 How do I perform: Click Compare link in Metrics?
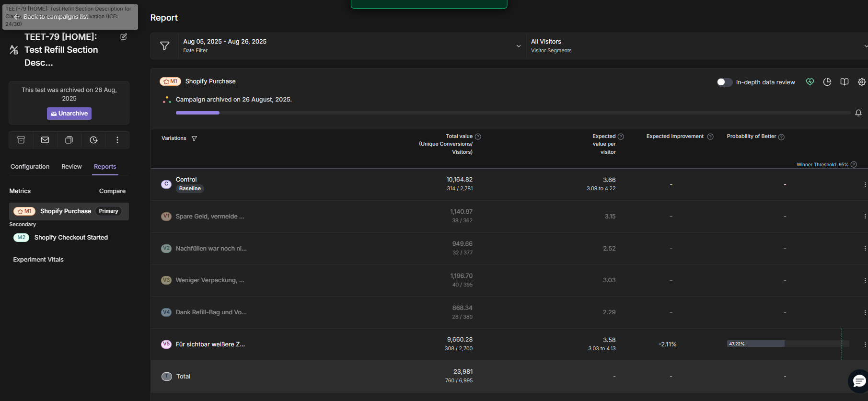tap(112, 191)
